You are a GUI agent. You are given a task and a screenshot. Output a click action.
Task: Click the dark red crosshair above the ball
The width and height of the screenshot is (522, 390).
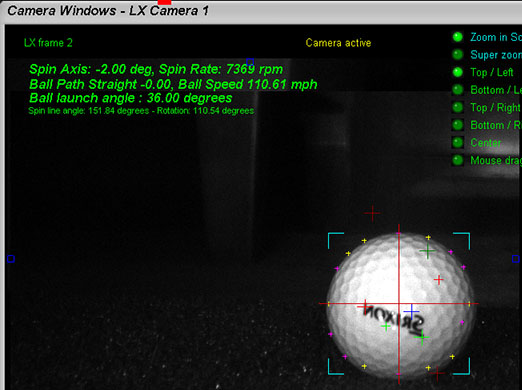point(372,213)
